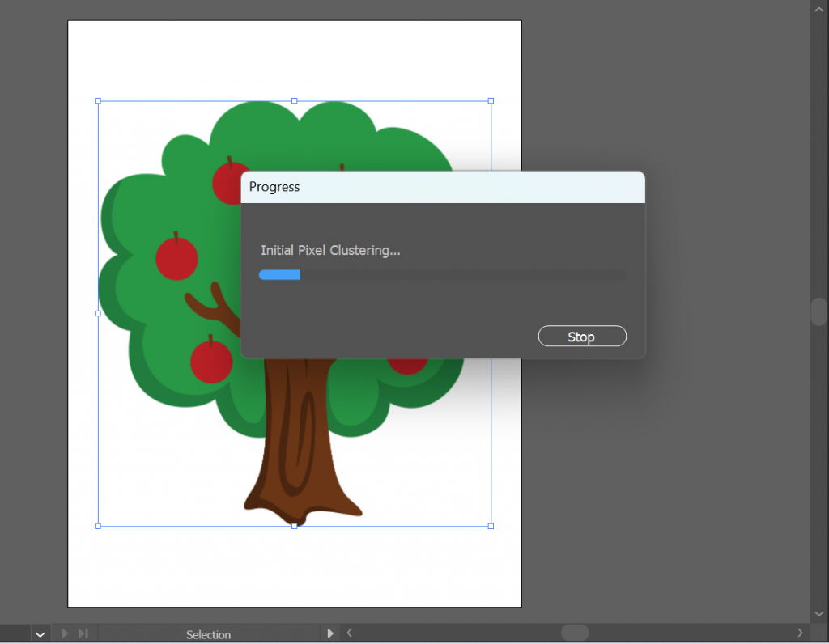Click the horizontal scrollbar thumb
The image size is (829, 644).
coord(575,633)
